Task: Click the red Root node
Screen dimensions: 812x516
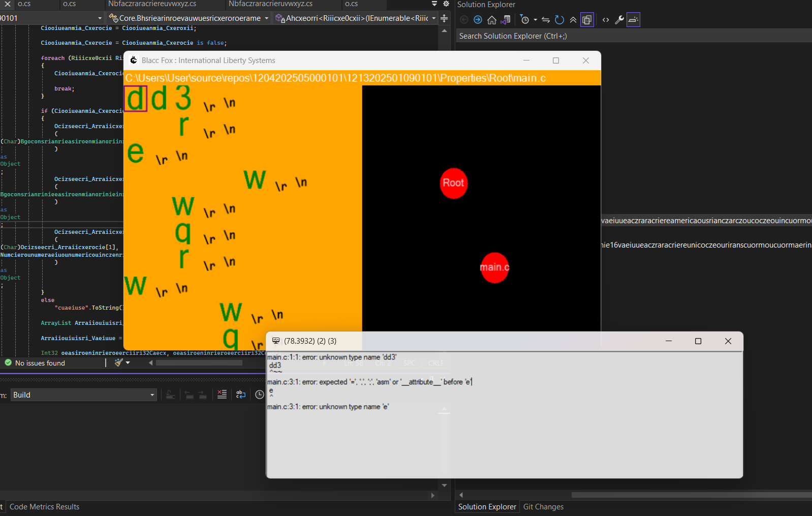Action: tap(453, 183)
